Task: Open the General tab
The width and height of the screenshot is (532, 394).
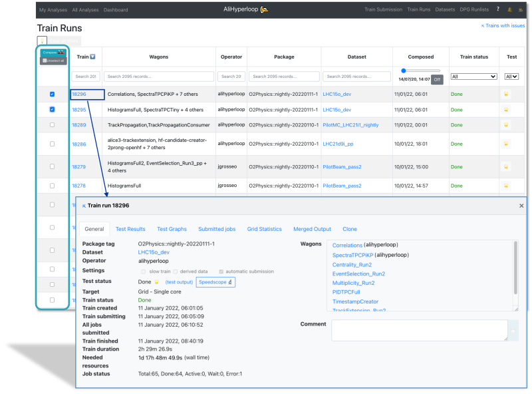Action: (x=94, y=229)
